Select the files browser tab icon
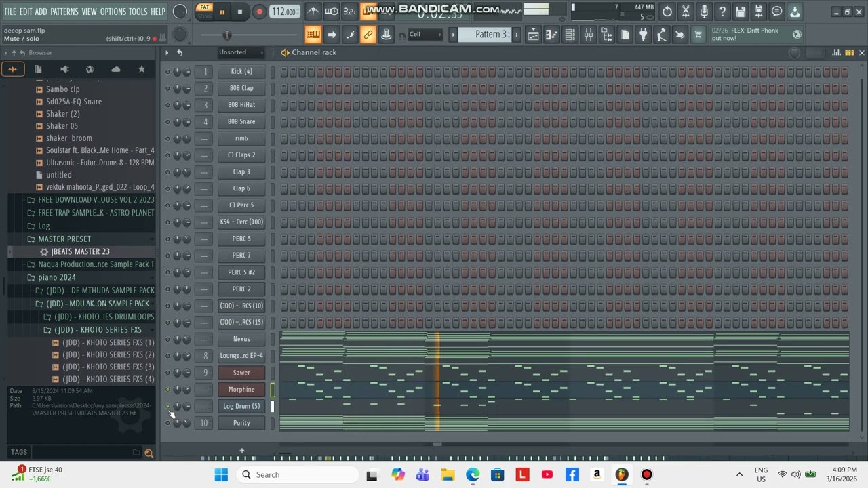The height and width of the screenshot is (488, 868). pyautogui.click(x=39, y=69)
